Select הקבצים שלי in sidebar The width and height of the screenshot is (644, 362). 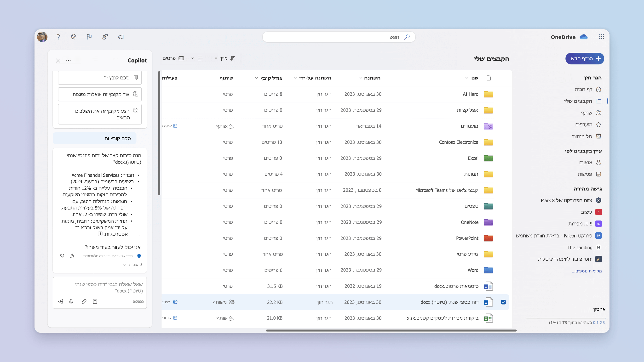tap(582, 101)
